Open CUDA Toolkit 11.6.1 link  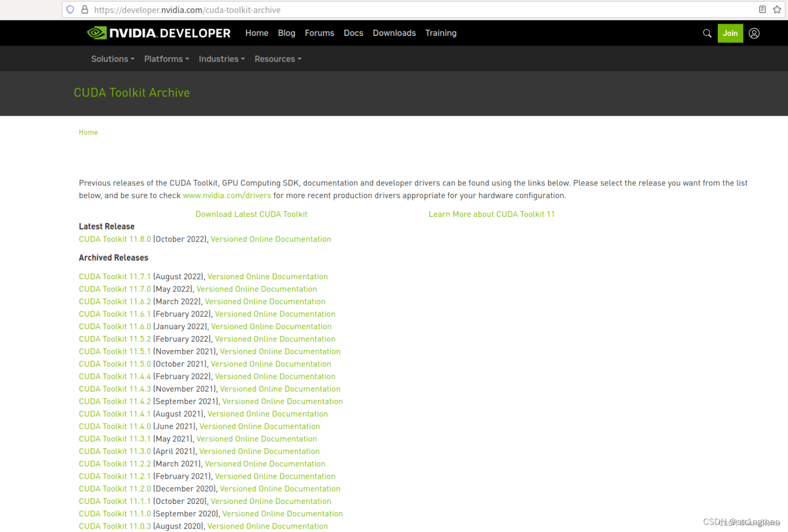pyautogui.click(x=115, y=314)
